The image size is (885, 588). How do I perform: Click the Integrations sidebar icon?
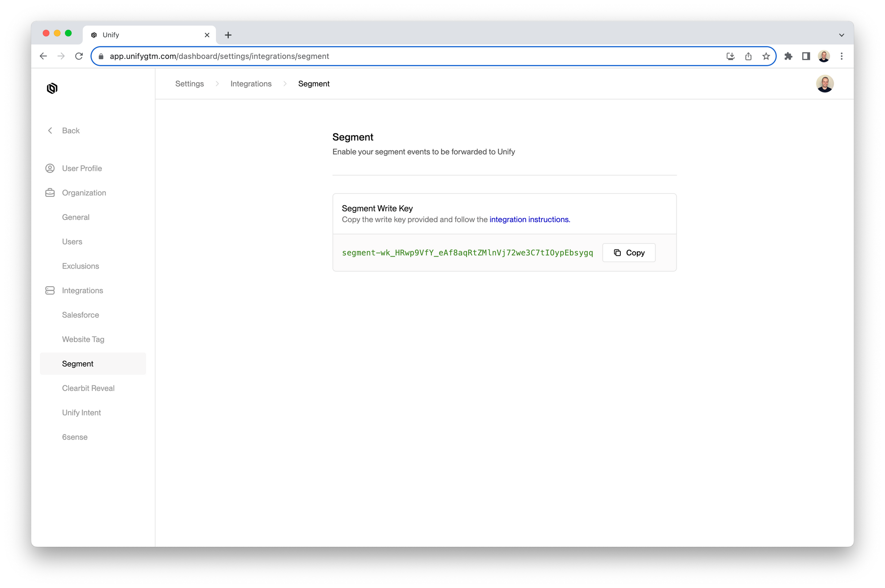coord(50,291)
